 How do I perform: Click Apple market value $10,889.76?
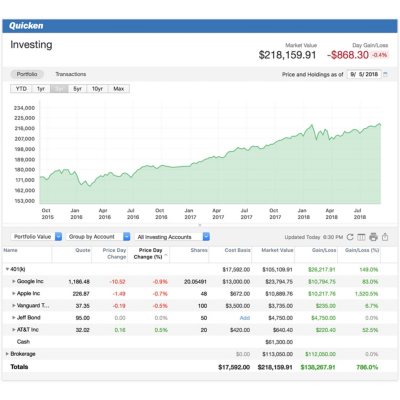click(x=279, y=294)
